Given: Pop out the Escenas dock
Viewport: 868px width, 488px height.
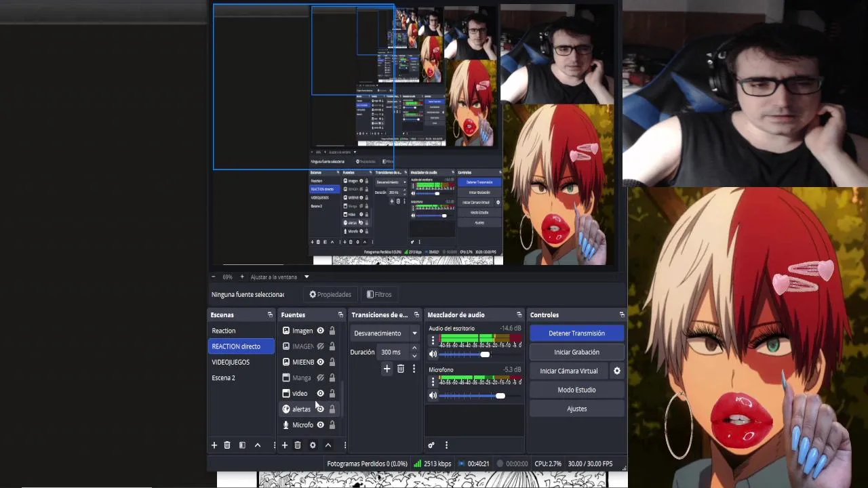Looking at the screenshot, I should 270,314.
